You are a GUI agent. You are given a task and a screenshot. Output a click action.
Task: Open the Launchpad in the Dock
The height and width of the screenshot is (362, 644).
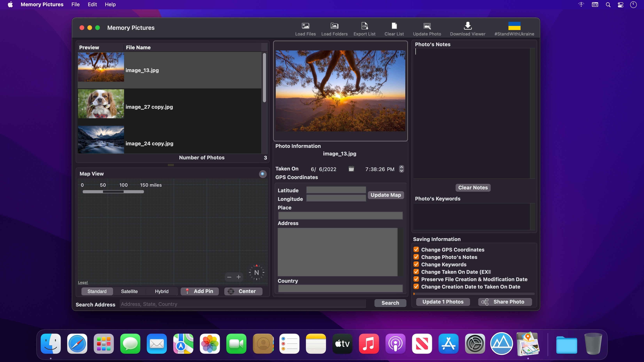[104, 344]
